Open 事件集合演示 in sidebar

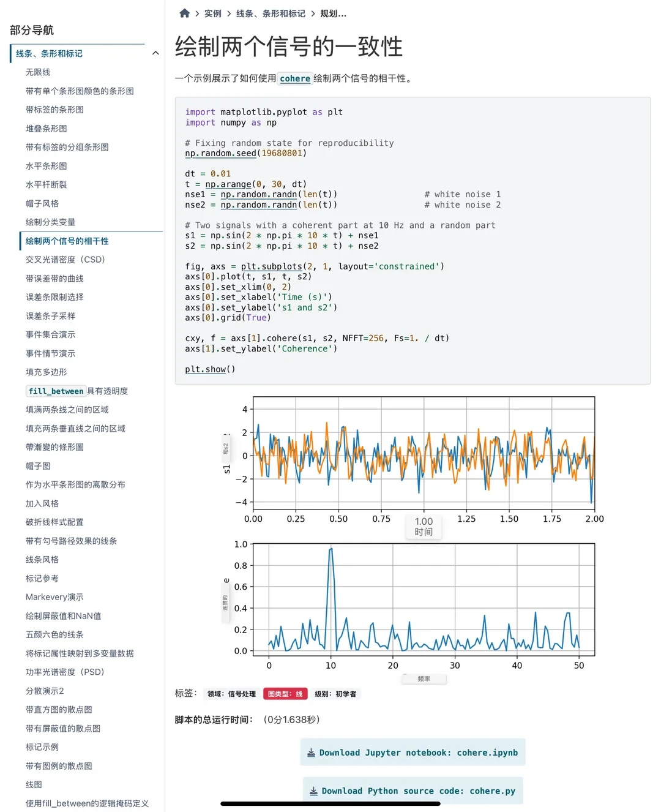click(x=50, y=334)
